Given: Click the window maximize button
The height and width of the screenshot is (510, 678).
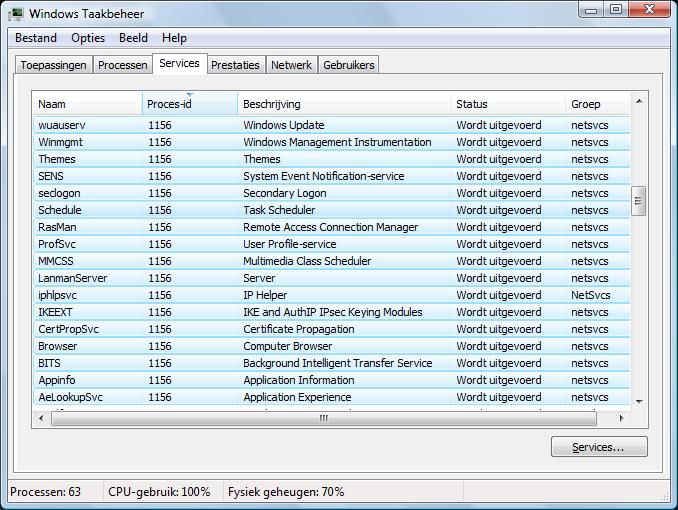Looking at the screenshot, I should click(616, 9).
